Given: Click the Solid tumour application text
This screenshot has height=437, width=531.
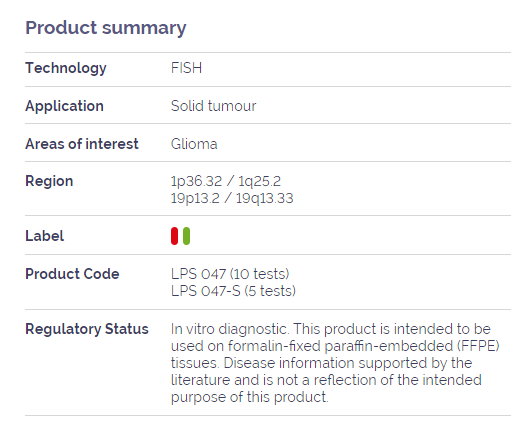Looking at the screenshot, I should tap(213, 106).
